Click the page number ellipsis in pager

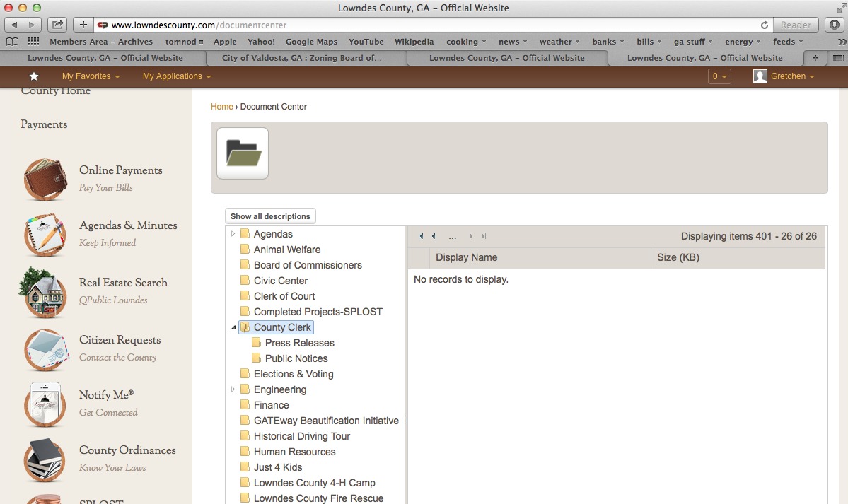(452, 236)
